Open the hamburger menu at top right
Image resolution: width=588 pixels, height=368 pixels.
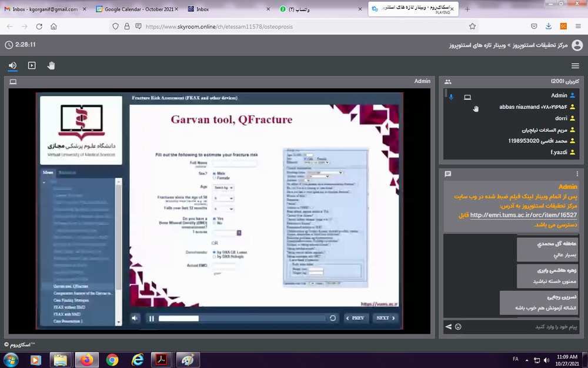tap(575, 66)
